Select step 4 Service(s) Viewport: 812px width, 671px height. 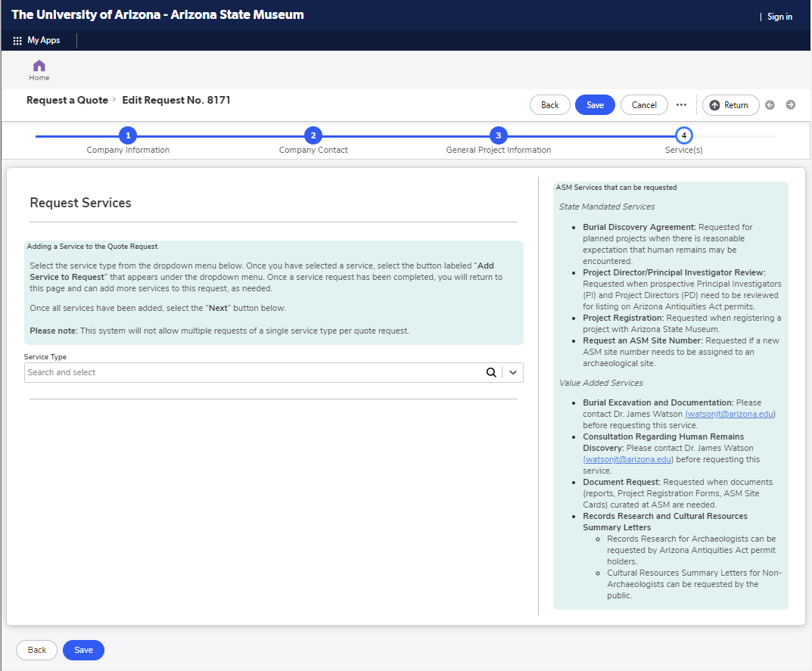(x=683, y=135)
